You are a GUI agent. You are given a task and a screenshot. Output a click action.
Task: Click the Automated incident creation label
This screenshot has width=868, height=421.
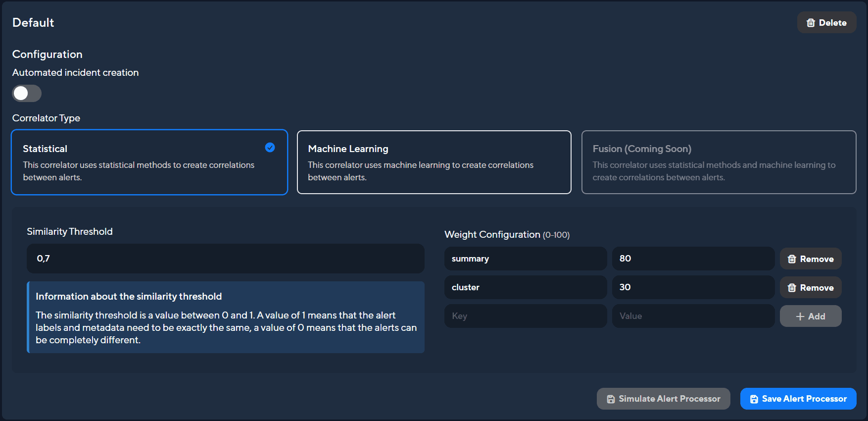[x=76, y=73]
